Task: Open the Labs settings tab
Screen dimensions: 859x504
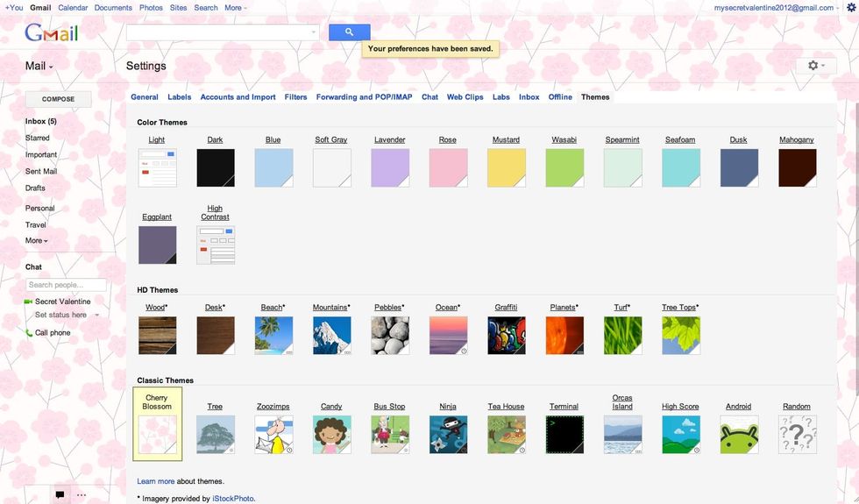Action: pos(500,97)
